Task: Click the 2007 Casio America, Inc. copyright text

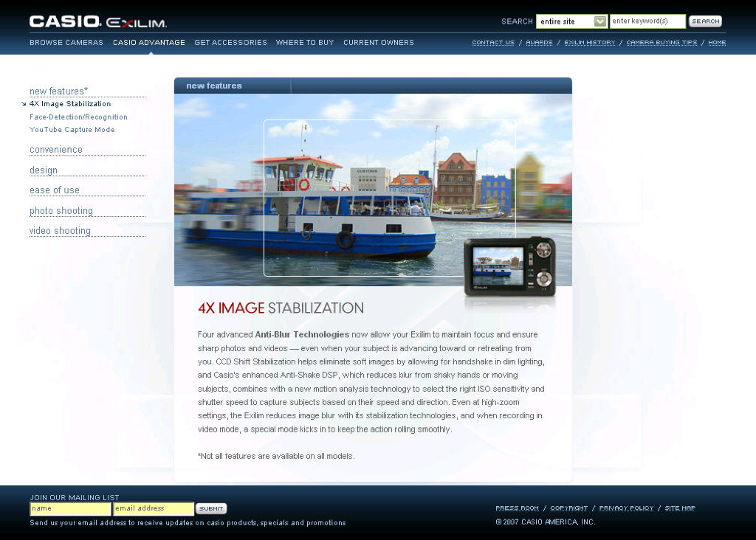Action: coord(546,522)
